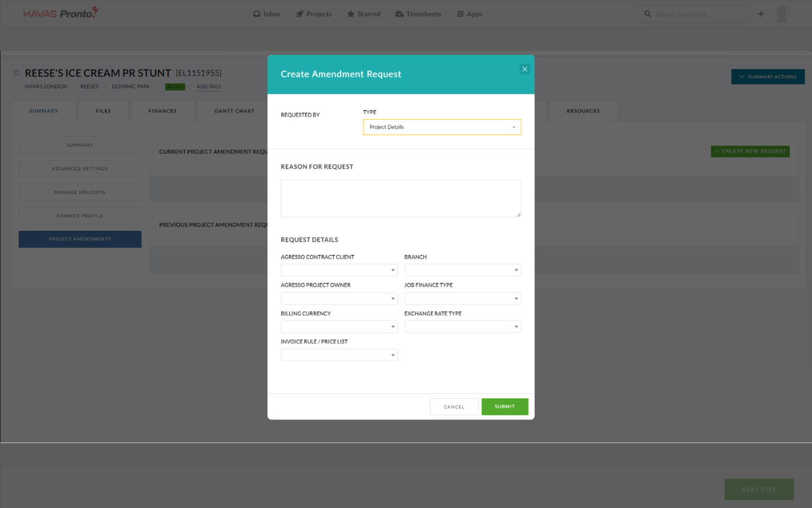Open the user avatar menu
The height and width of the screenshot is (508, 812).
tap(782, 14)
